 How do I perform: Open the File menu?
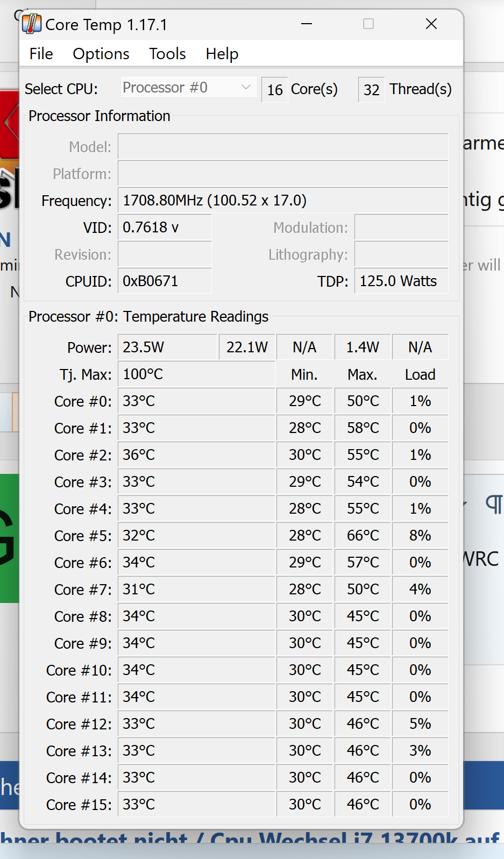point(41,54)
